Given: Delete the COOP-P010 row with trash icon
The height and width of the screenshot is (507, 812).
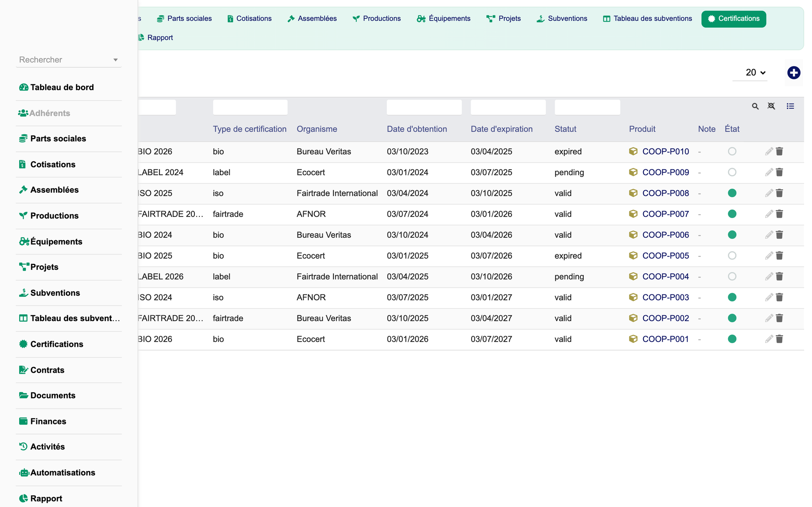Looking at the screenshot, I should coord(779,151).
